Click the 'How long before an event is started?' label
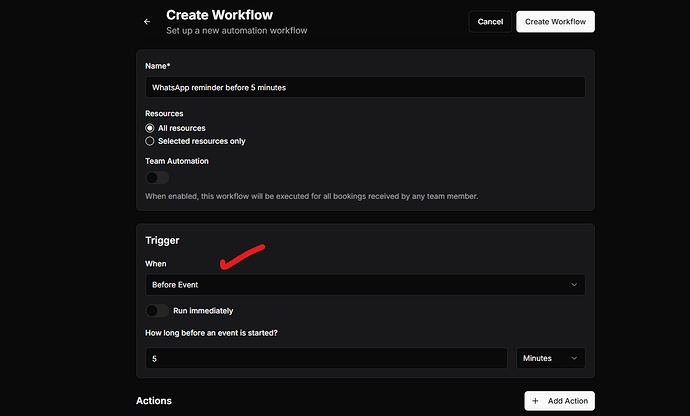The height and width of the screenshot is (416, 690). [211, 333]
